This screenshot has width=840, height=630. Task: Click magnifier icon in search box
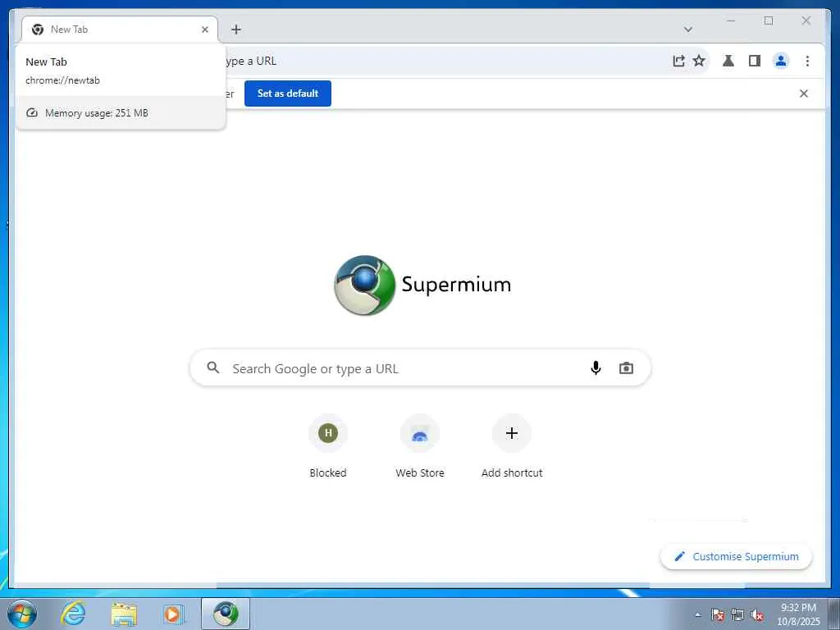tap(213, 367)
